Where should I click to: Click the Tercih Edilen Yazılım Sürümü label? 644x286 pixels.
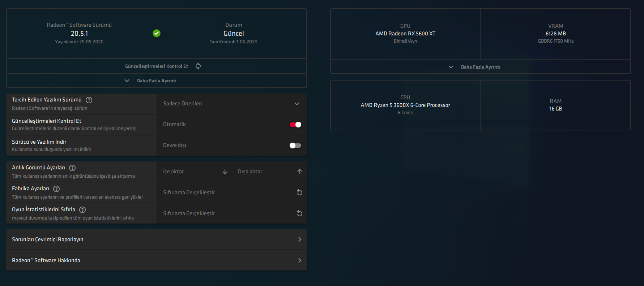click(x=47, y=100)
